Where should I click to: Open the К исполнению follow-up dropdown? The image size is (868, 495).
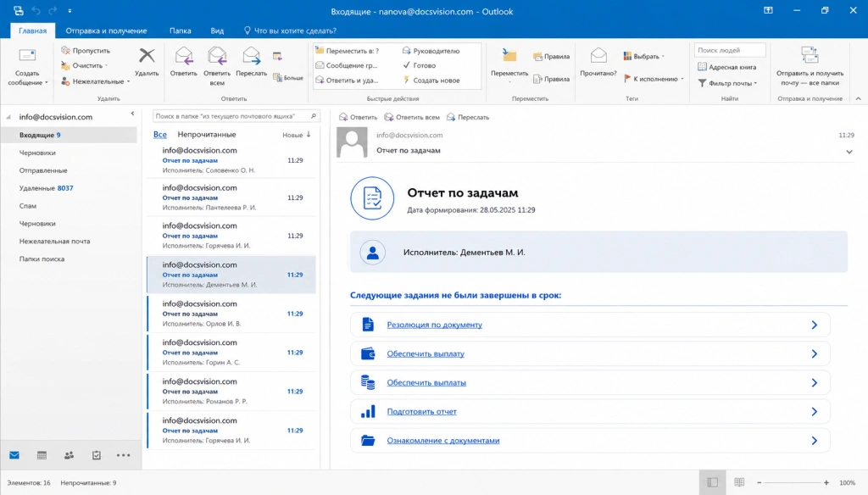654,79
